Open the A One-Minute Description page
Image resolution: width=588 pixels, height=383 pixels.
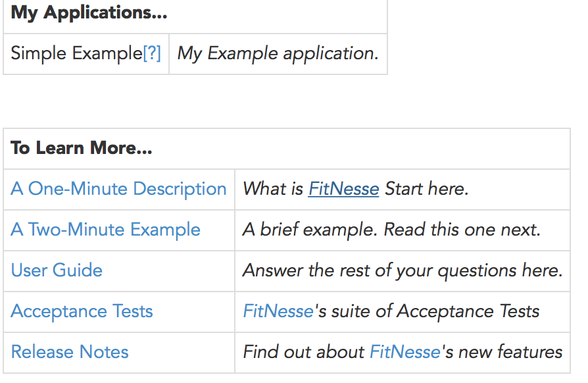point(118,189)
